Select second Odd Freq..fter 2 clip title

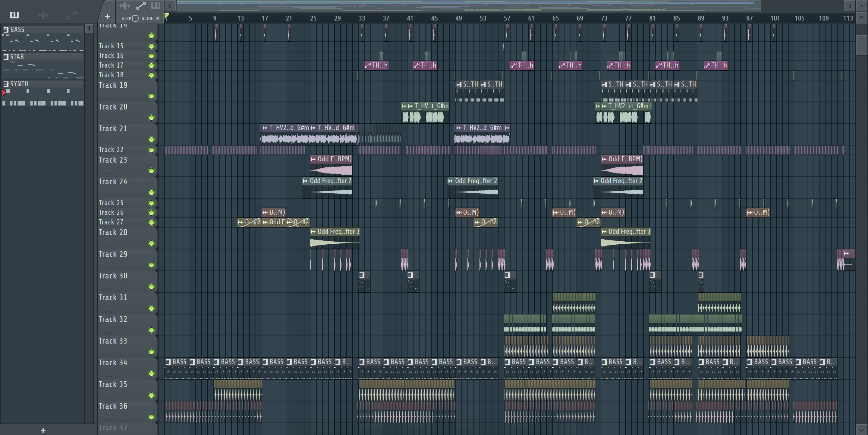tap(476, 181)
